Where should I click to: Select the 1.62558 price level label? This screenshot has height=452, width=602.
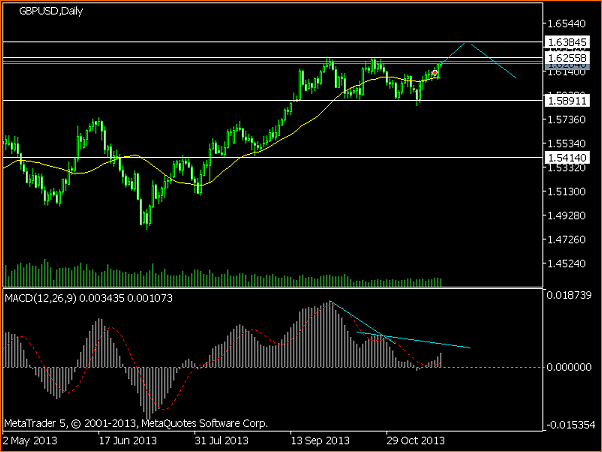tap(567, 58)
